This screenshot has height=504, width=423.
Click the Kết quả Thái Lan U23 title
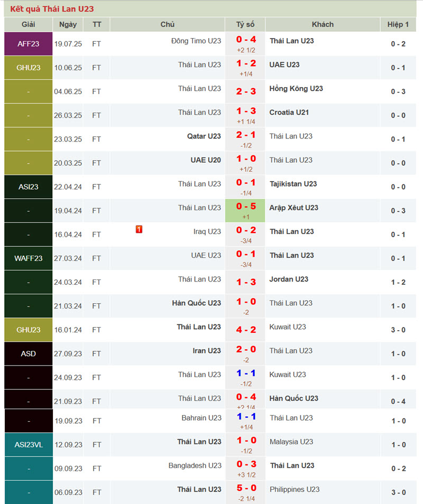click(x=52, y=9)
